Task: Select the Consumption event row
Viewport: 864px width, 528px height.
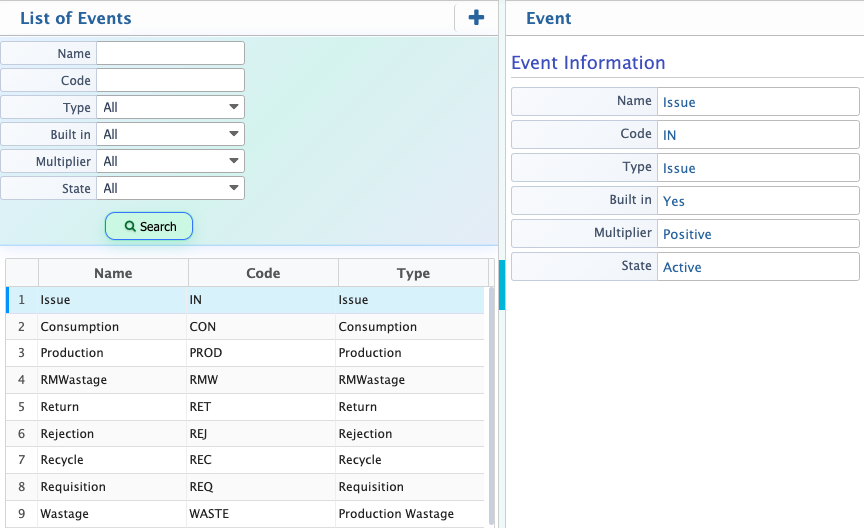Action: click(x=245, y=327)
